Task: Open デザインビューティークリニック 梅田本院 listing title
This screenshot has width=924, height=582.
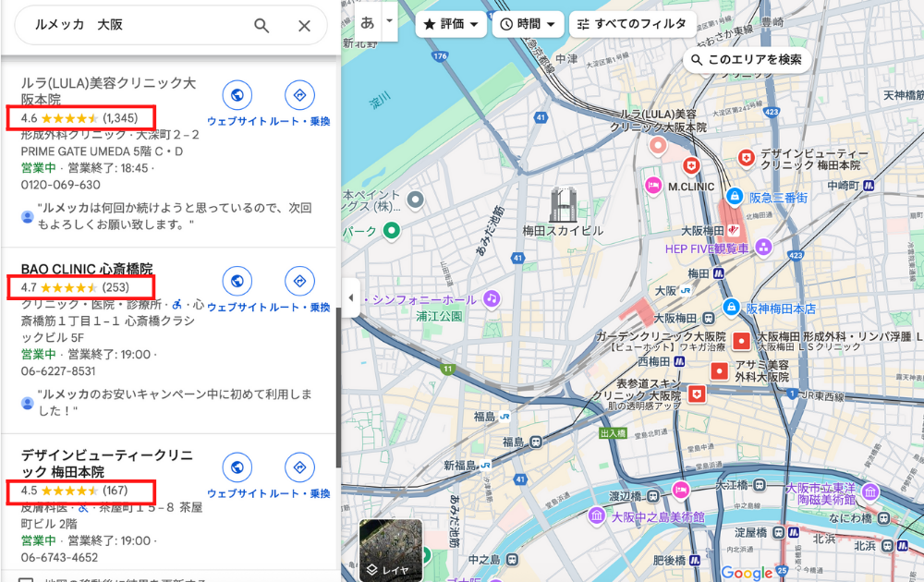Action: point(107,463)
